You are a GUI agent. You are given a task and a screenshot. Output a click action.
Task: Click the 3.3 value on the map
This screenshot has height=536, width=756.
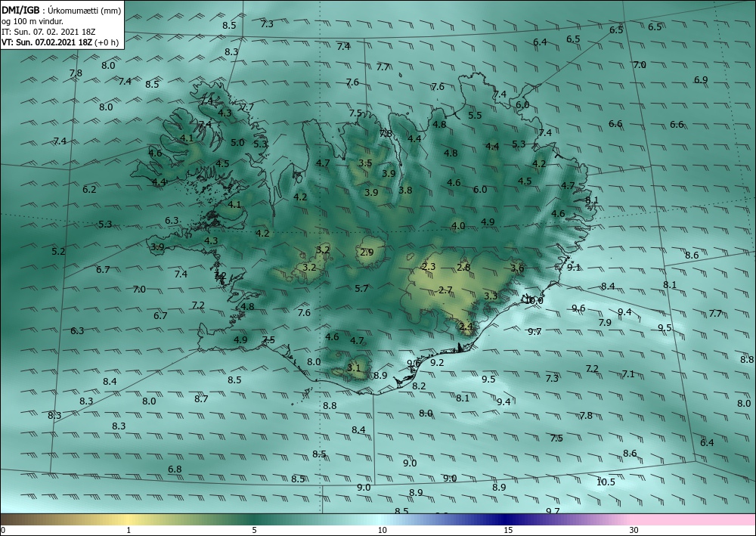click(491, 296)
